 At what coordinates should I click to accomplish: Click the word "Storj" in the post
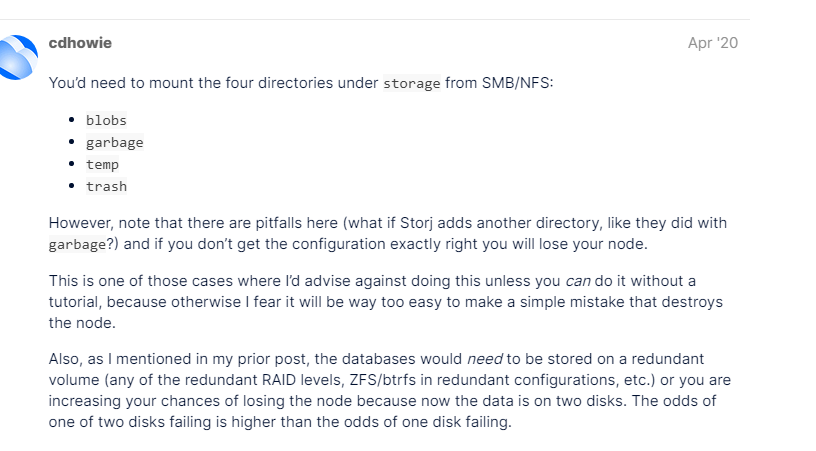(390, 221)
